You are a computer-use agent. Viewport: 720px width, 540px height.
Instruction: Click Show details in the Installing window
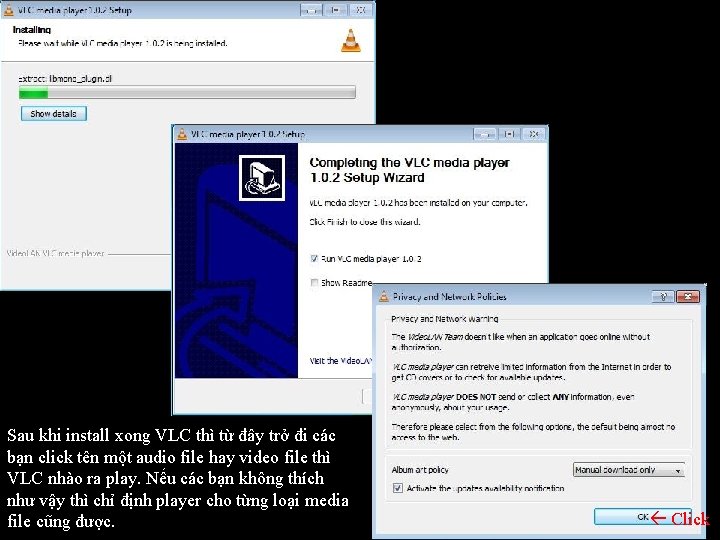point(54,113)
